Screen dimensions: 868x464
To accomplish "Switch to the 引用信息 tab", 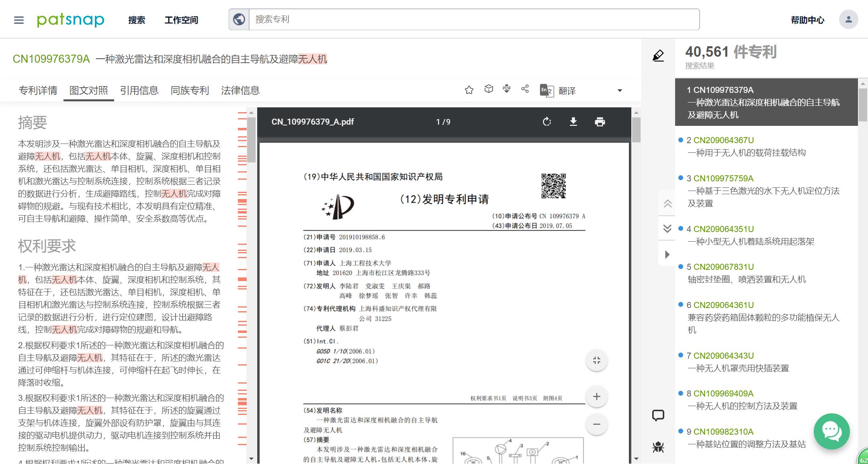I will (x=139, y=90).
